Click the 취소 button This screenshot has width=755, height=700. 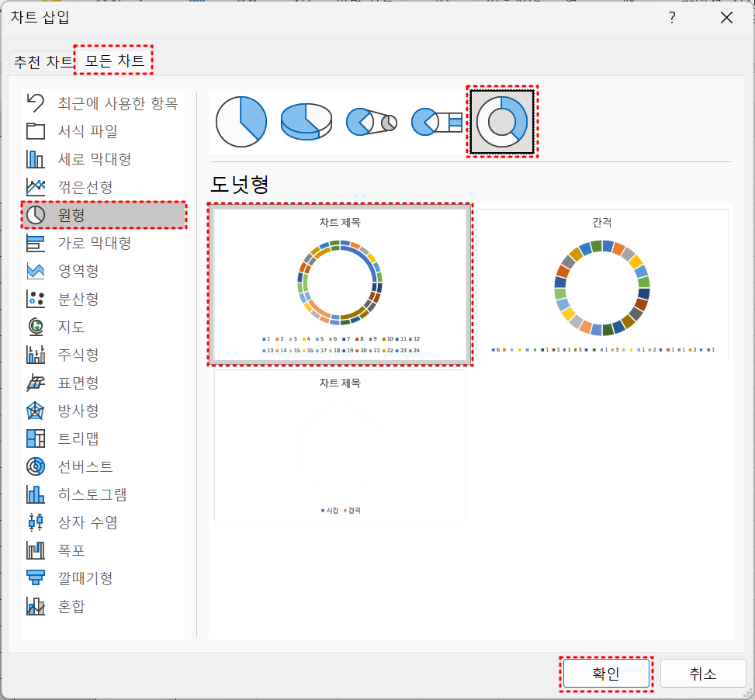(703, 674)
